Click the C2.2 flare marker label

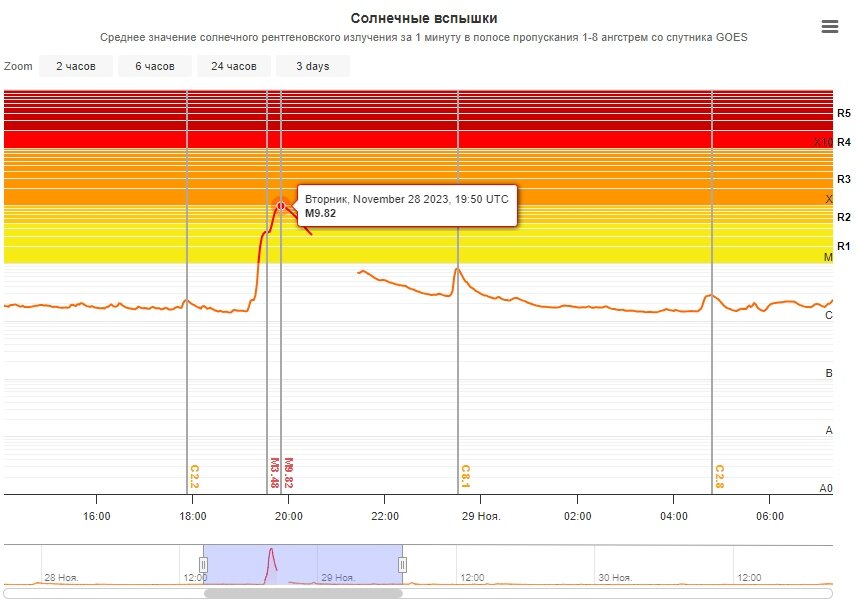tap(194, 476)
